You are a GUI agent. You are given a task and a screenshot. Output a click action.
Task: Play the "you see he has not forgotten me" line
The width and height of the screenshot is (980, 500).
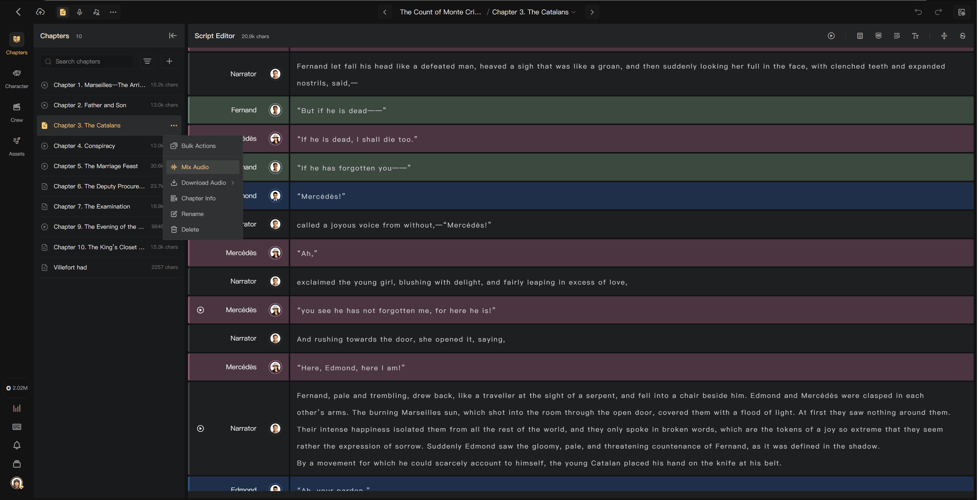coord(201,310)
